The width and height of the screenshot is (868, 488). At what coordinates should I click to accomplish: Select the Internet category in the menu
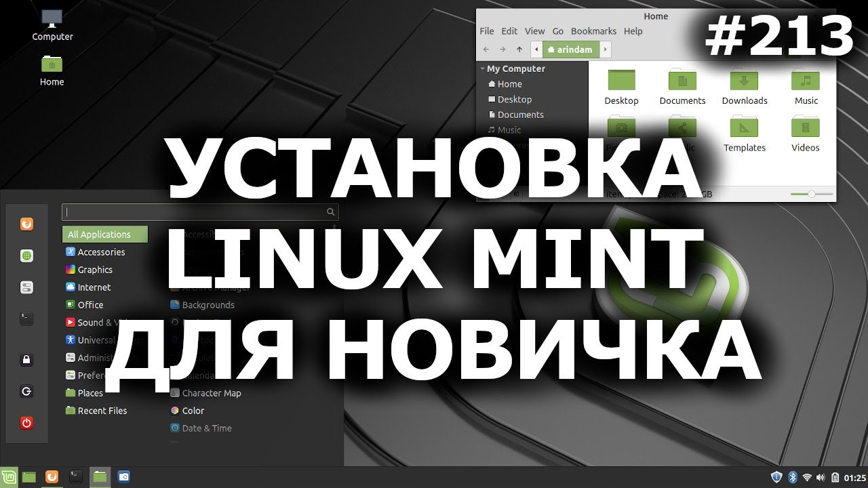(x=88, y=287)
